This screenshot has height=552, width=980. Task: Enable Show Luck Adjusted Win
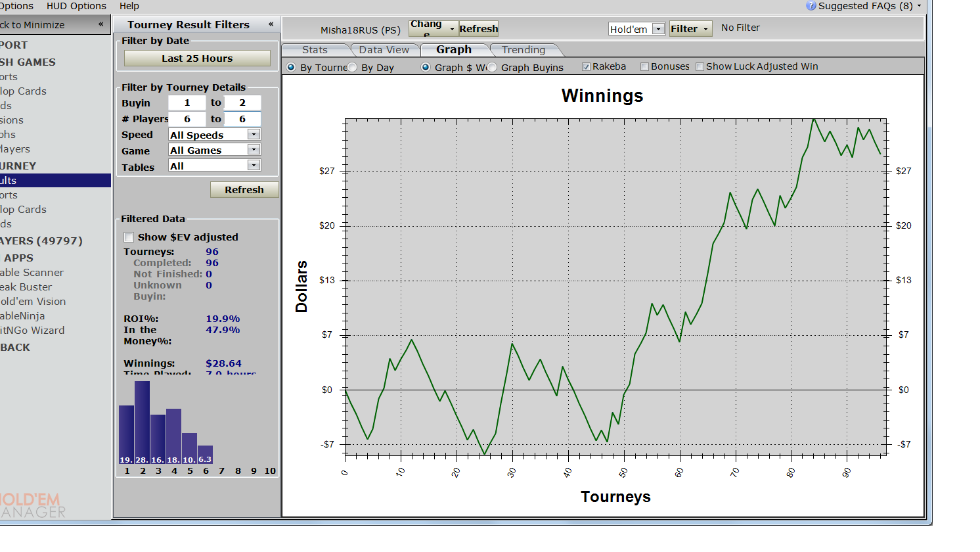tap(700, 67)
